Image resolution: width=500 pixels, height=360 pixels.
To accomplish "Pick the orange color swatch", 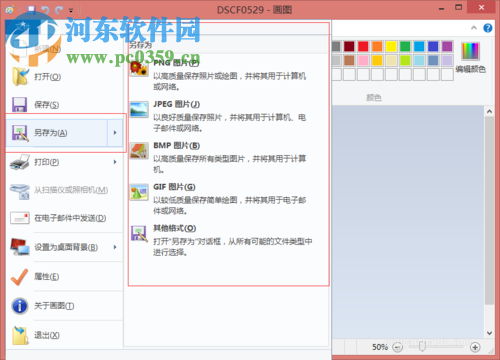I will point(377,46).
